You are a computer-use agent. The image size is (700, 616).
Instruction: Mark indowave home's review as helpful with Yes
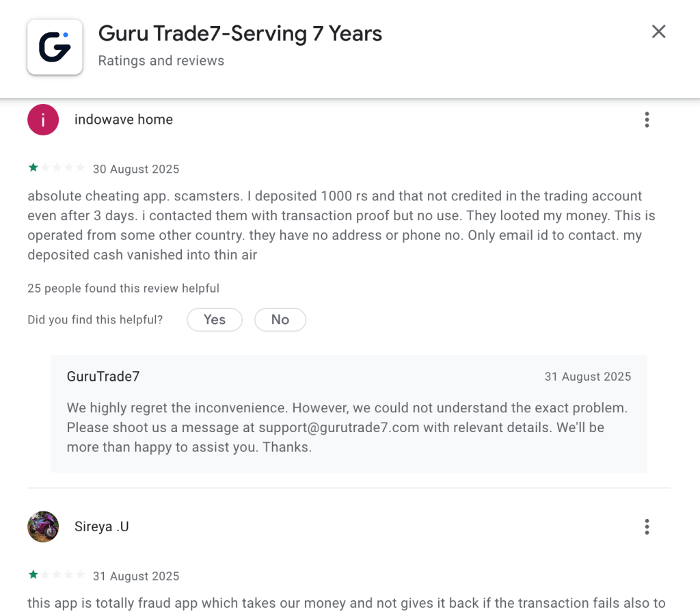coord(215,319)
